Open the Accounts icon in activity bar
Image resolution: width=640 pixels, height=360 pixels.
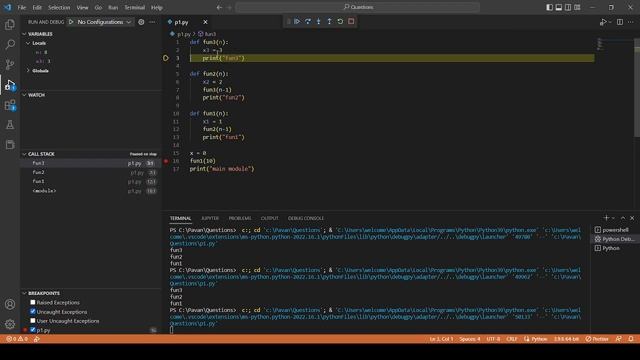pyautogui.click(x=10, y=304)
